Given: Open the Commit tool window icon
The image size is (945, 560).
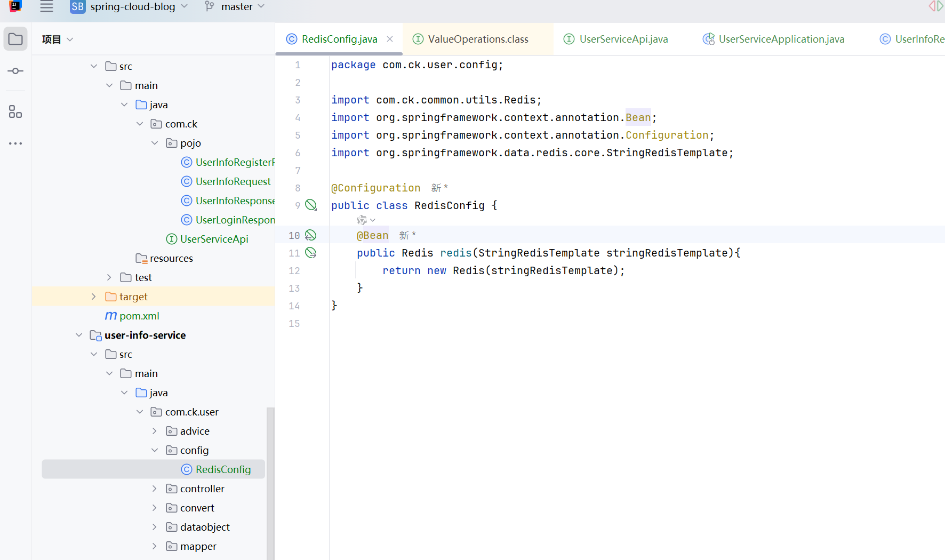Looking at the screenshot, I should (x=15, y=71).
